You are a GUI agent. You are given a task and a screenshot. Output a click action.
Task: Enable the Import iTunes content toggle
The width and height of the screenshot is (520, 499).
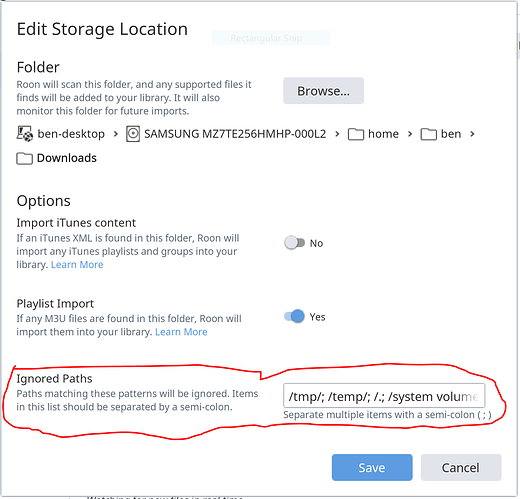tap(294, 243)
